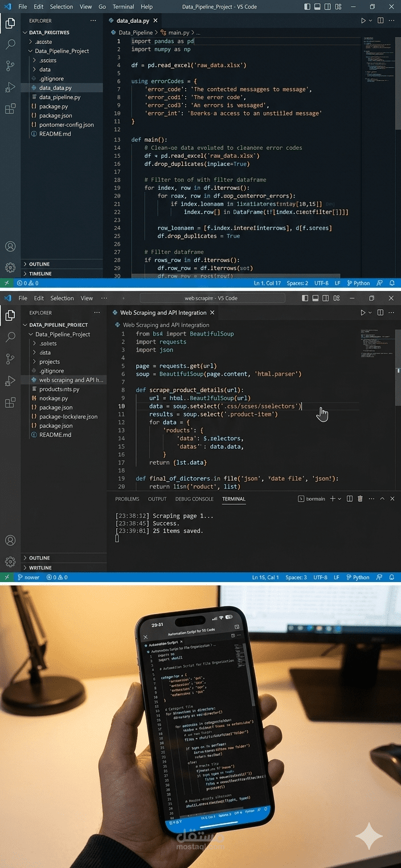Image resolution: width=401 pixels, height=868 pixels.
Task: Open Manage gear in Data_Pipeline_Project window
Action: [10, 267]
